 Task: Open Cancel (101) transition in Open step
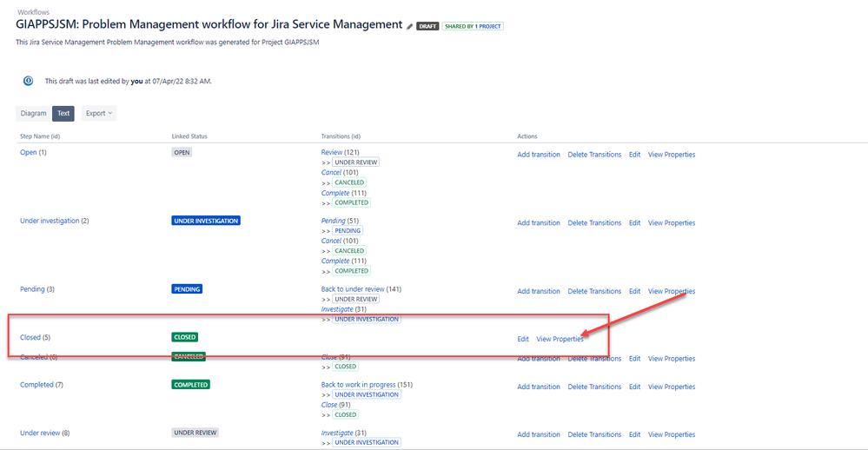pyautogui.click(x=331, y=172)
